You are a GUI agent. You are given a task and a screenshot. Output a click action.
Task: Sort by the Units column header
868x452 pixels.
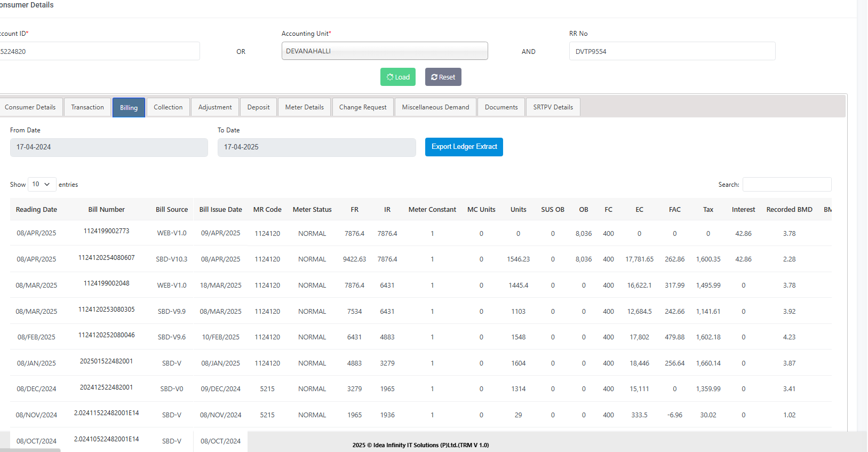click(x=518, y=210)
